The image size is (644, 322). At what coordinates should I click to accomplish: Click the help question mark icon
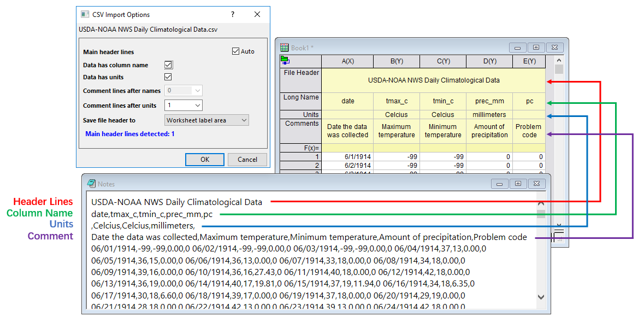point(232,14)
